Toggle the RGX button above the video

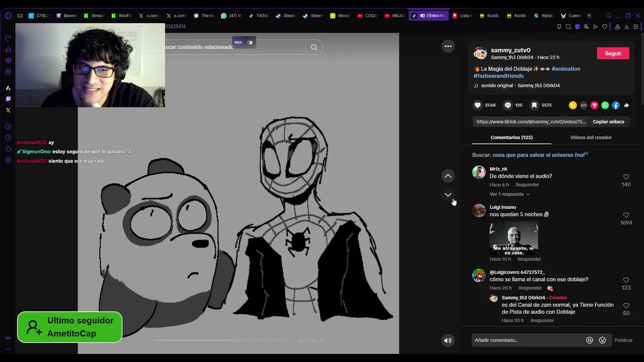point(238,42)
